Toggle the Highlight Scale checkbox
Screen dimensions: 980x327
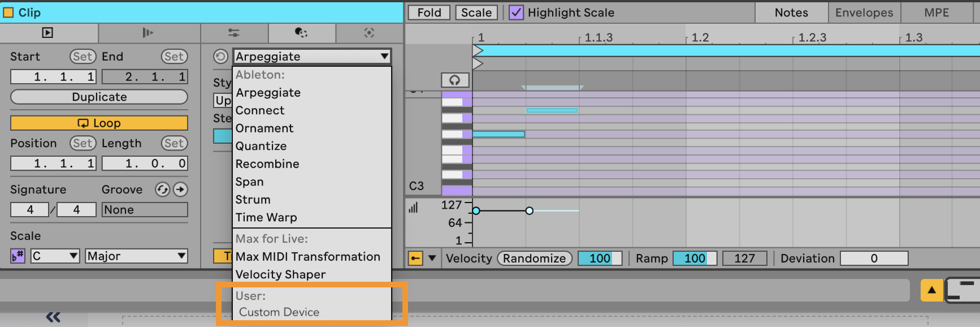click(516, 12)
